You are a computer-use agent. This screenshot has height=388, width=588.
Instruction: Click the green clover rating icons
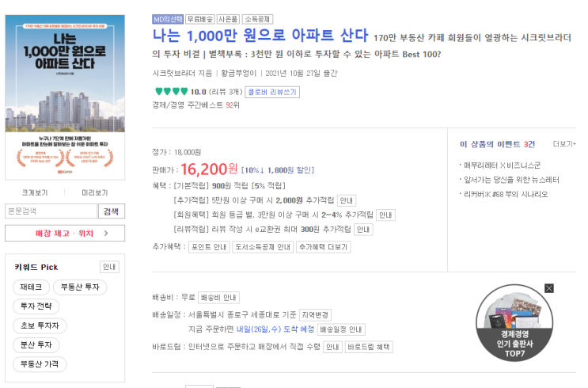(172, 91)
